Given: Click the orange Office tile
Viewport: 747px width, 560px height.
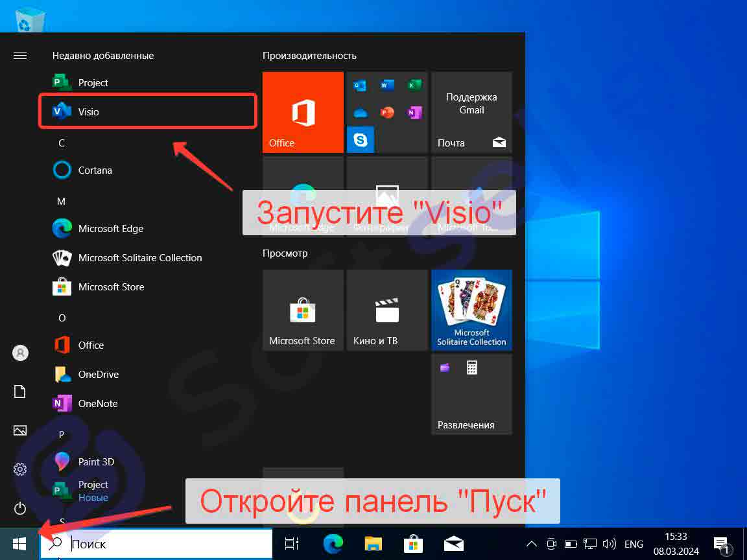Looking at the screenshot, I should [x=303, y=112].
